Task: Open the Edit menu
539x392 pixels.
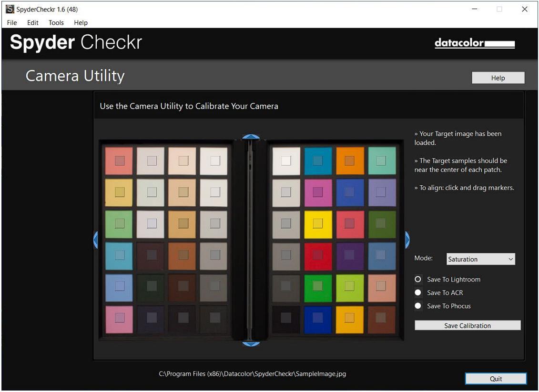Action: [x=33, y=22]
